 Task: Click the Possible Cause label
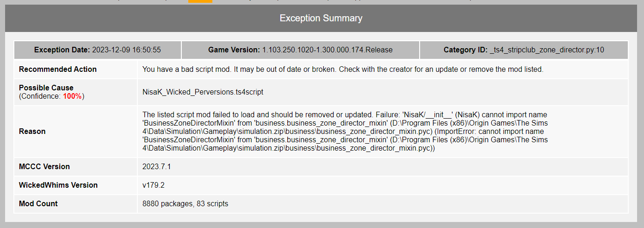(x=46, y=88)
